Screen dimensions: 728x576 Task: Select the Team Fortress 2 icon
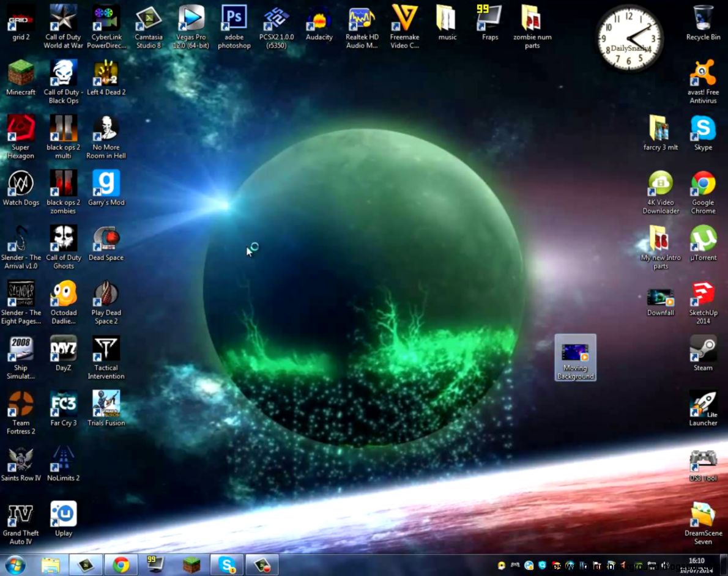pos(20,412)
